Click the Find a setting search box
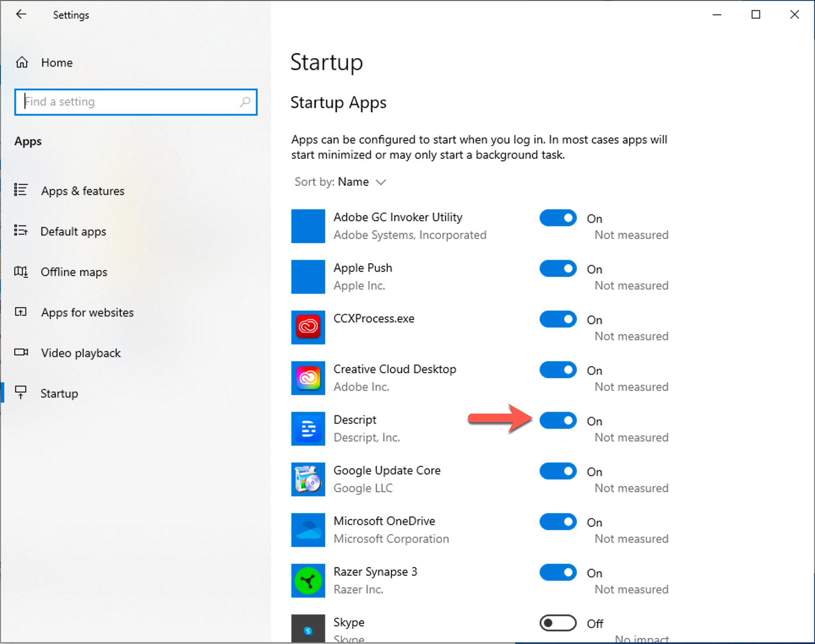This screenshot has width=815, height=644. (x=136, y=102)
